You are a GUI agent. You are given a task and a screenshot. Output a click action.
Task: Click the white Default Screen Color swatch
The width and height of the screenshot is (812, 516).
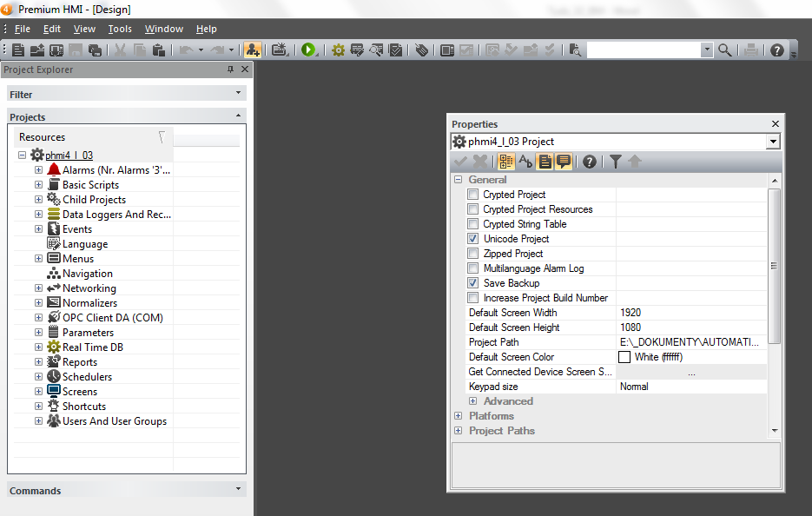pyautogui.click(x=624, y=357)
